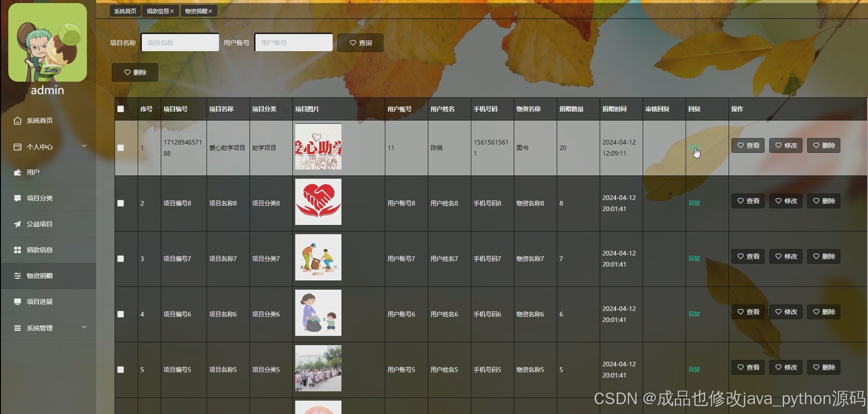Viewport: 868px width, 414px height.
Task: Click 删除 for the 项目名称8 row
Action: pyautogui.click(x=824, y=201)
